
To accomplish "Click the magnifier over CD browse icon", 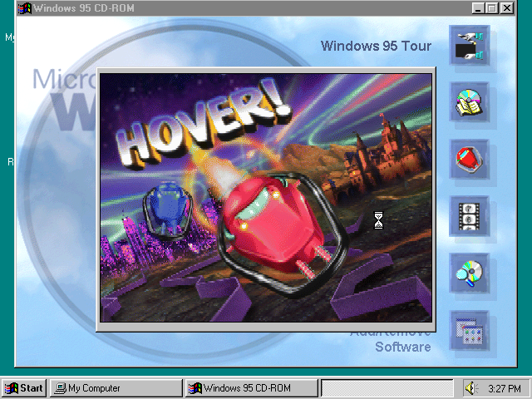I will click(x=469, y=273).
